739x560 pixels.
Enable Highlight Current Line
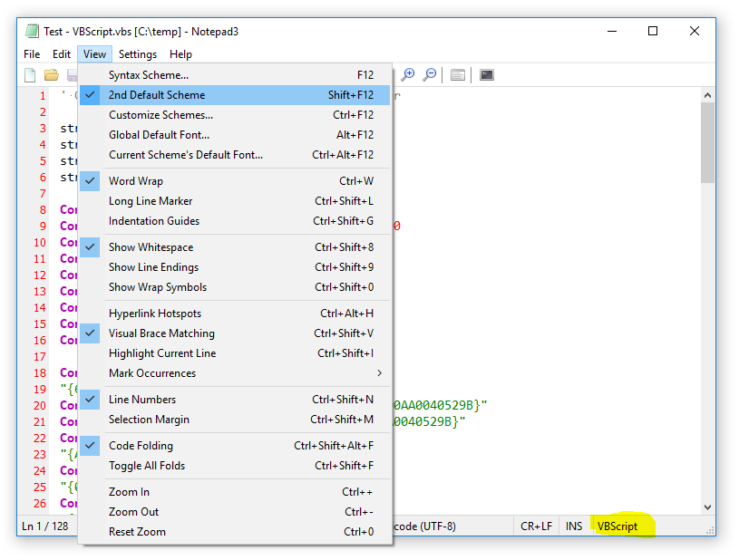pyautogui.click(x=235, y=353)
